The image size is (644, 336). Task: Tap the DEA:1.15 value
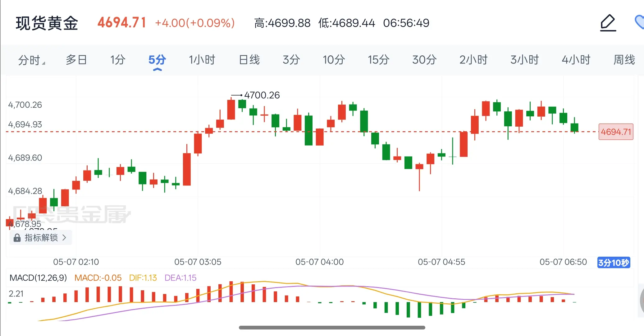click(180, 278)
